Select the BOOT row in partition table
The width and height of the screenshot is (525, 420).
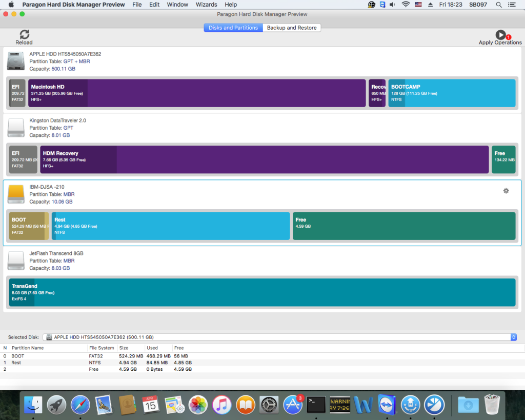pyautogui.click(x=262, y=356)
